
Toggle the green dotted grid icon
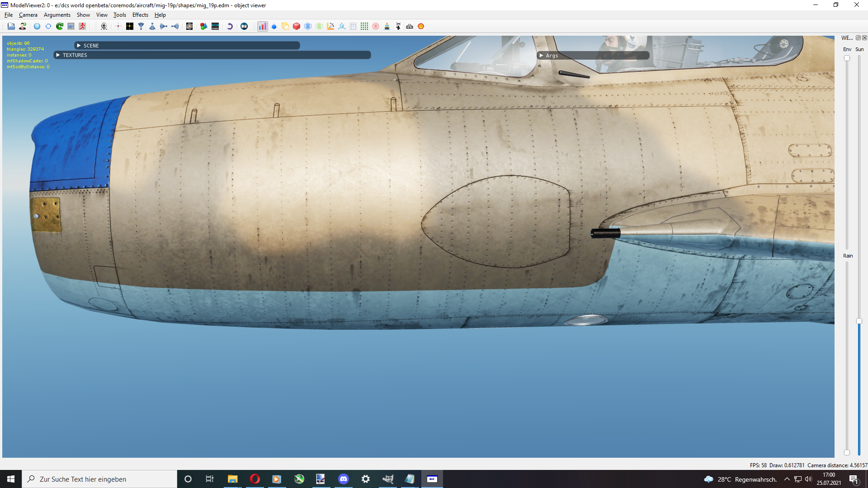(364, 26)
